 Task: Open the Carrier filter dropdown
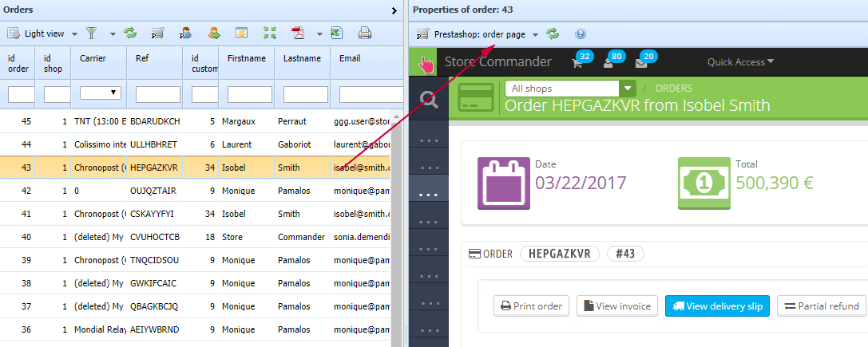(x=101, y=93)
